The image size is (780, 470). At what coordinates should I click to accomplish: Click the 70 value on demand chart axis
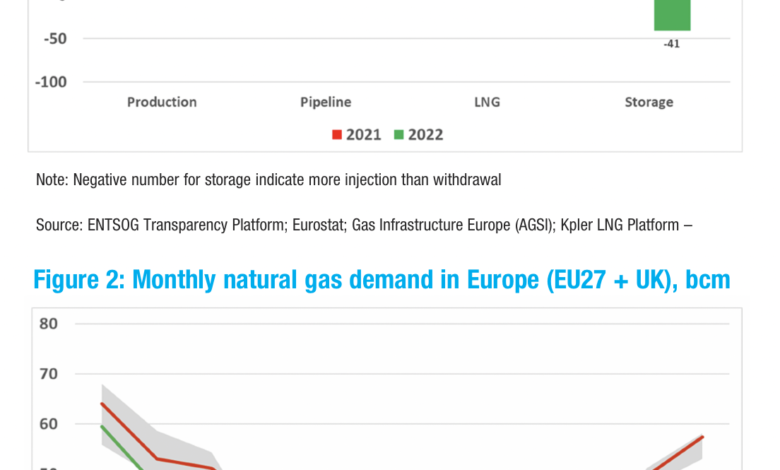50,373
